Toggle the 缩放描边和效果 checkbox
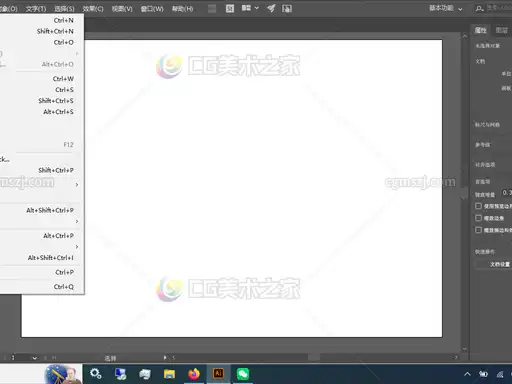 (x=478, y=230)
